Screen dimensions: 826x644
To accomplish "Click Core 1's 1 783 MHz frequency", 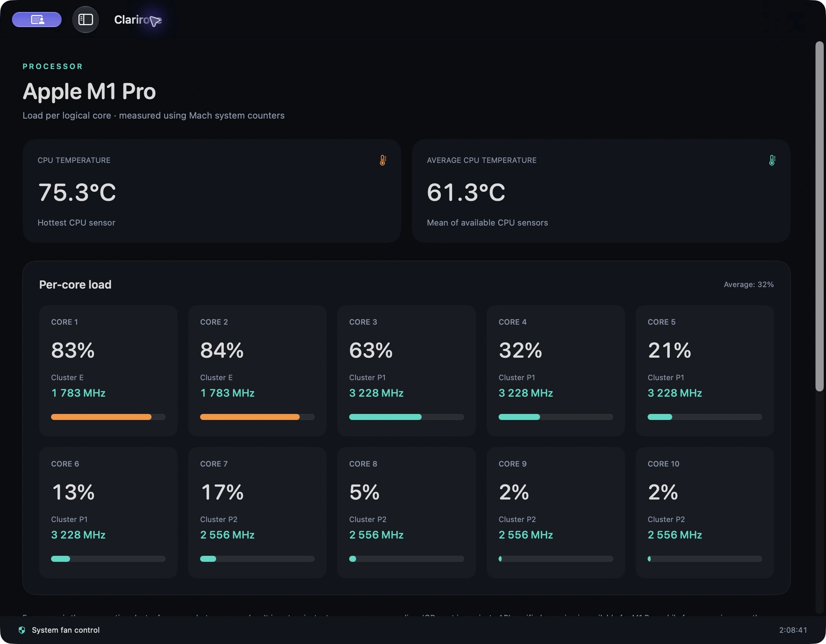I will [x=78, y=393].
